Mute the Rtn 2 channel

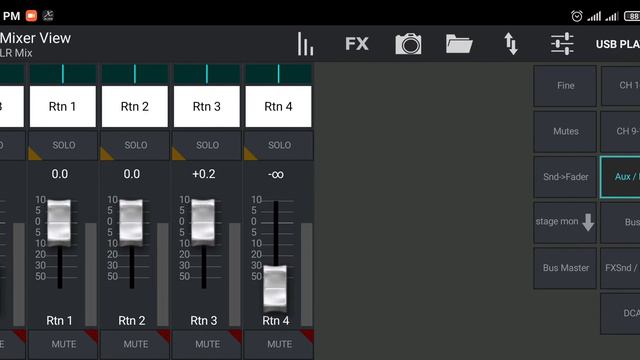[x=135, y=344]
